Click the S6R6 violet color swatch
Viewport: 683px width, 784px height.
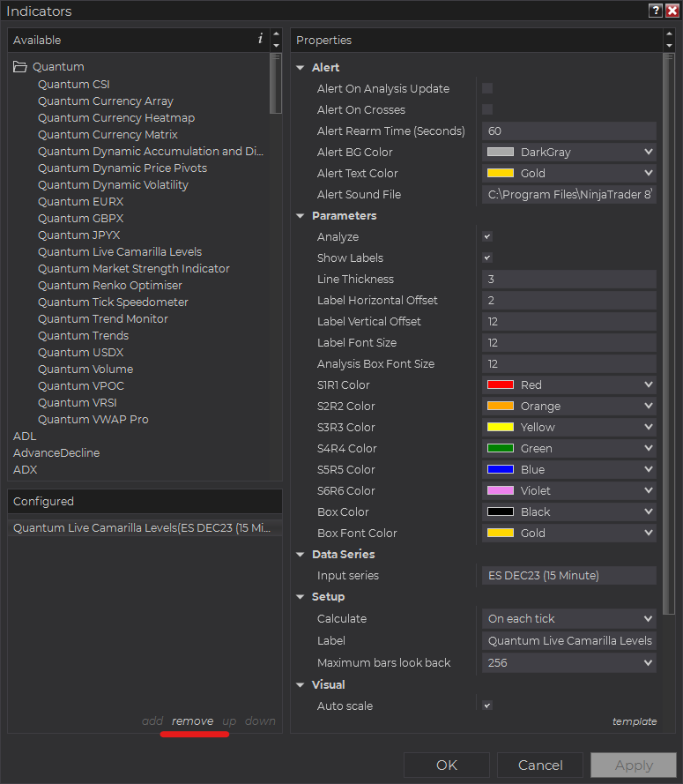click(x=501, y=490)
